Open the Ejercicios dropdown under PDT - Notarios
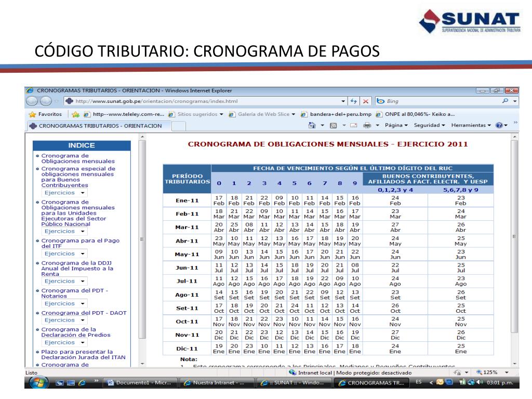The height and width of the screenshot is (399, 532). [x=64, y=303]
